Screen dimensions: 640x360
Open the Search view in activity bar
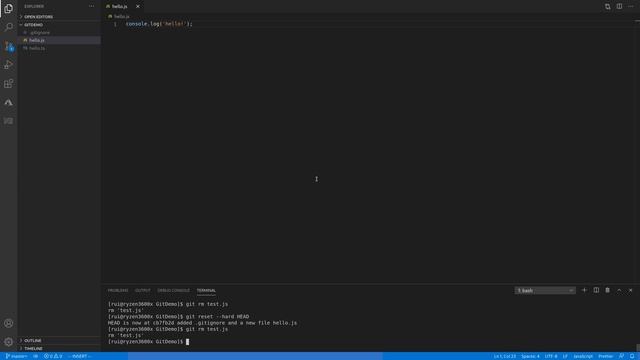(x=8, y=27)
